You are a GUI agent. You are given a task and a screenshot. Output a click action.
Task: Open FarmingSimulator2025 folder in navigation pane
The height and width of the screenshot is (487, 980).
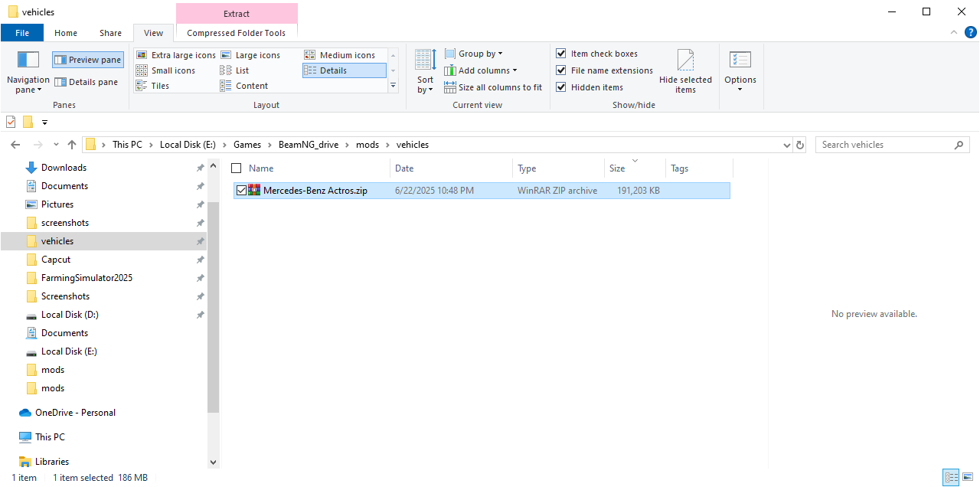(x=87, y=278)
